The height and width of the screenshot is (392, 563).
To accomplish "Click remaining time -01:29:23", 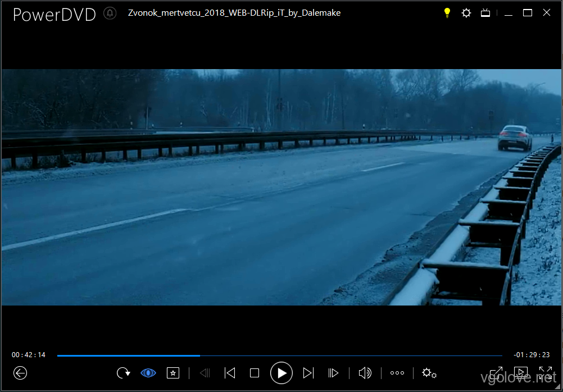I will pos(532,355).
